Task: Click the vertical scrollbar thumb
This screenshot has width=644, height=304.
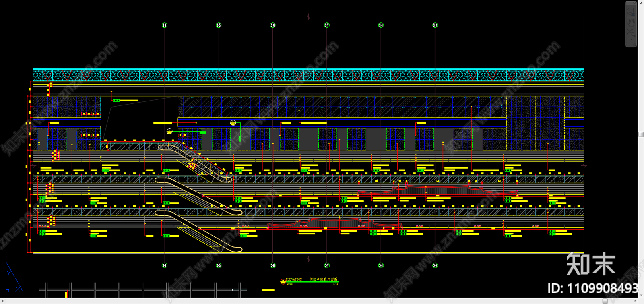Action: (x=641, y=134)
